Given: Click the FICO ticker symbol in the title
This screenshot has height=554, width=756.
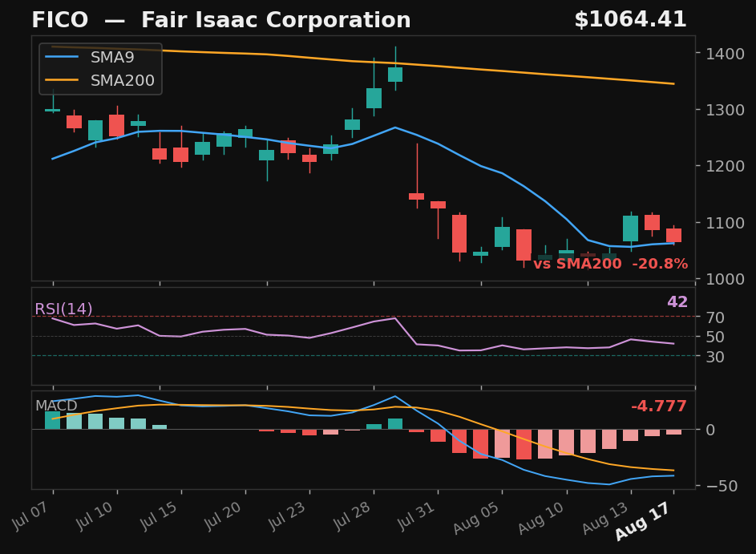Looking at the screenshot, I should tap(60, 20).
